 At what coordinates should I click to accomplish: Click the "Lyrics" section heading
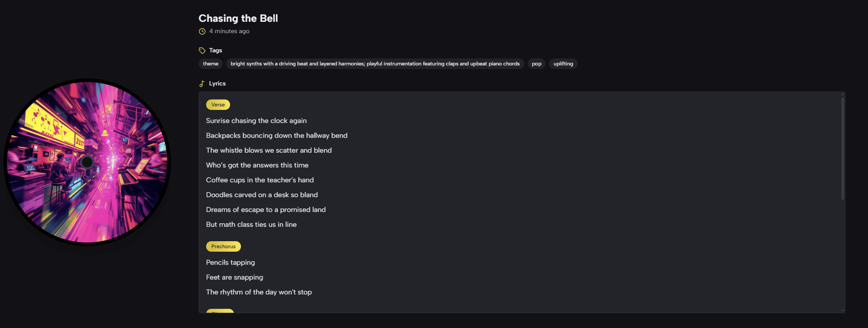[217, 84]
